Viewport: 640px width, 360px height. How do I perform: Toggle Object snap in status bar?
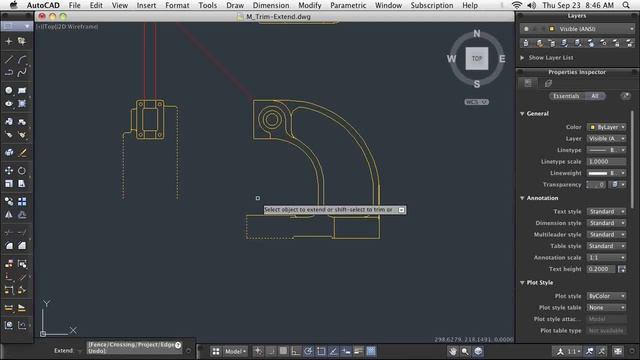[x=321, y=351]
